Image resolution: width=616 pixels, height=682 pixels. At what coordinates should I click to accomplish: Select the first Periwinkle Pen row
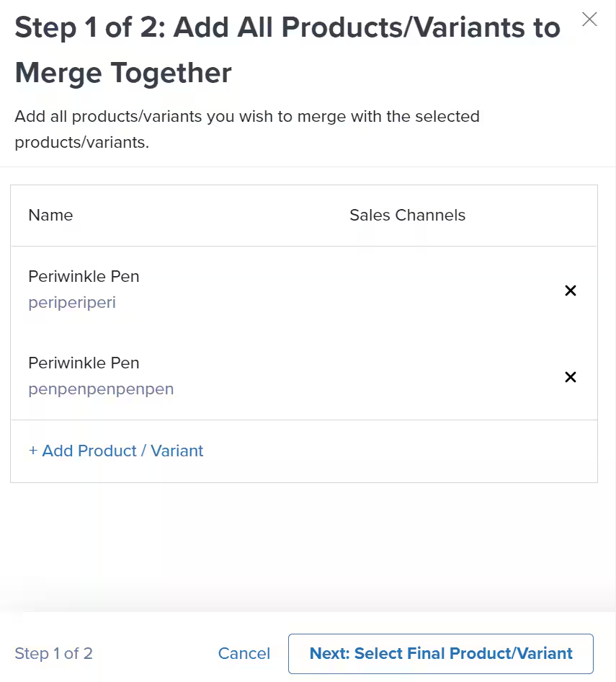coord(84,276)
